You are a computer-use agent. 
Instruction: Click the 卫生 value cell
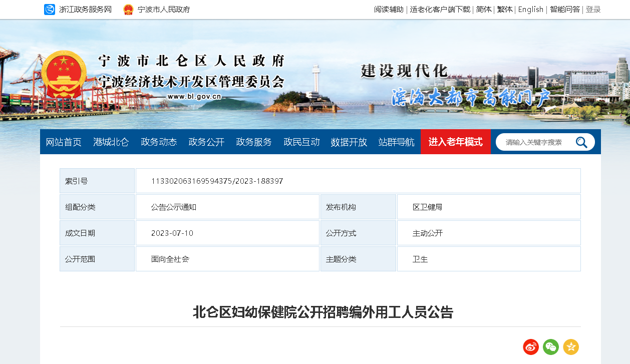pyautogui.click(x=489, y=259)
